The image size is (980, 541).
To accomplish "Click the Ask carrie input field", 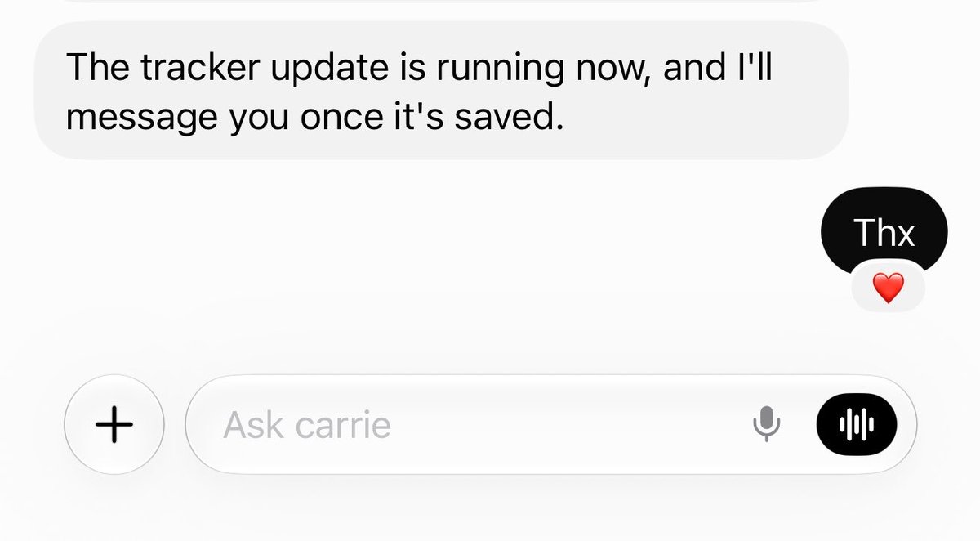I will pyautogui.click(x=551, y=425).
